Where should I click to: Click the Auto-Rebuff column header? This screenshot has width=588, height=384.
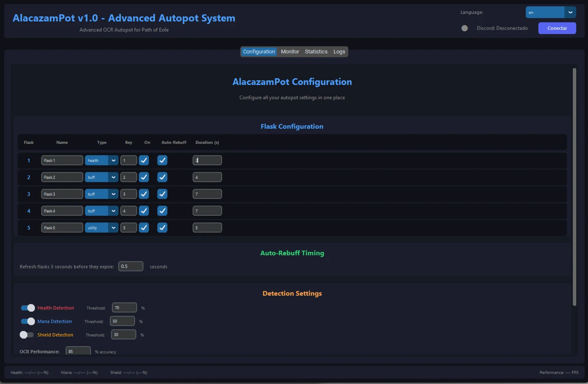(174, 143)
